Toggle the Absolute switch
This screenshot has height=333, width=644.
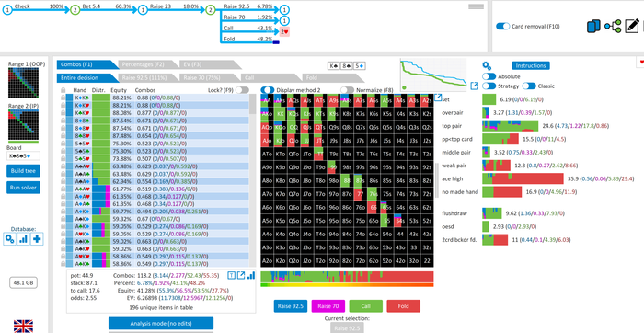[489, 76]
